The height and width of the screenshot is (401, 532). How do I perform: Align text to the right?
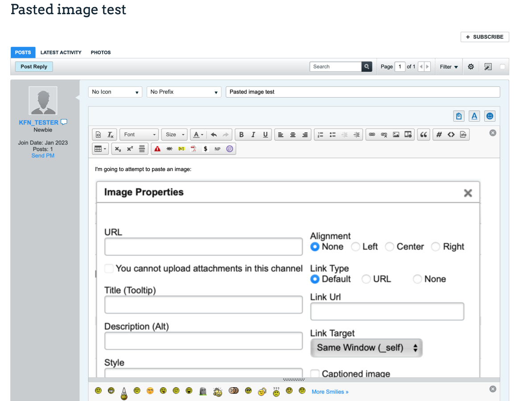[305, 135]
